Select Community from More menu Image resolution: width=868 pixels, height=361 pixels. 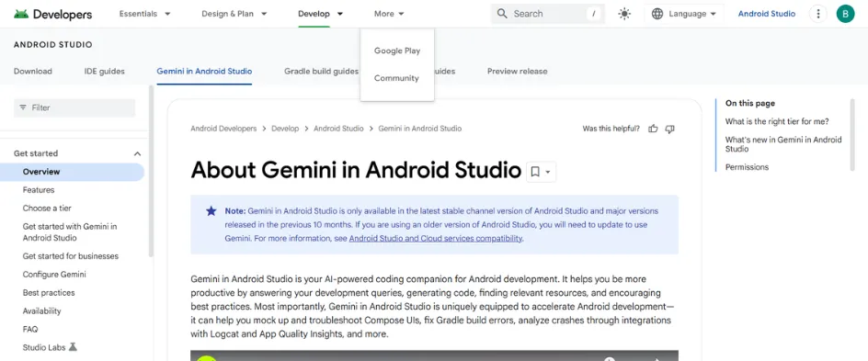click(x=396, y=78)
